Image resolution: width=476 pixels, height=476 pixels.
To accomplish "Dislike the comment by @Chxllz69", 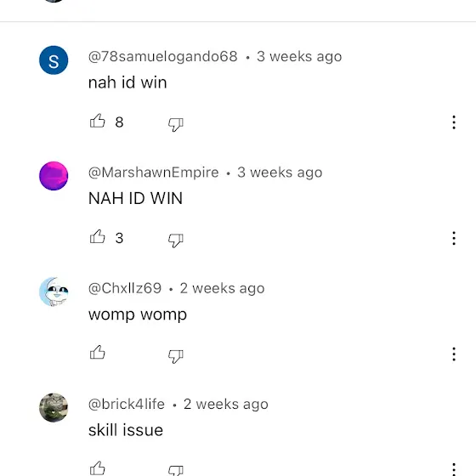I will 176,356.
